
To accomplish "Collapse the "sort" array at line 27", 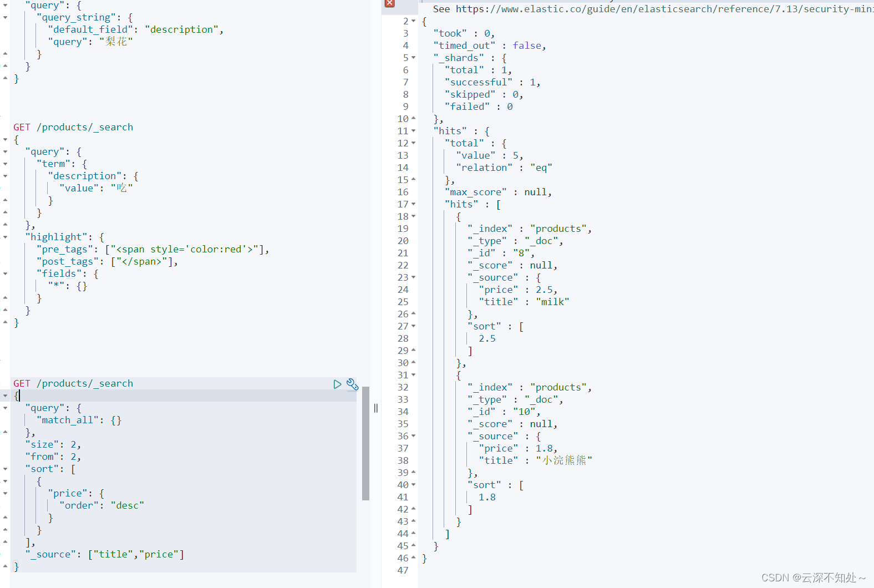I will [x=413, y=326].
